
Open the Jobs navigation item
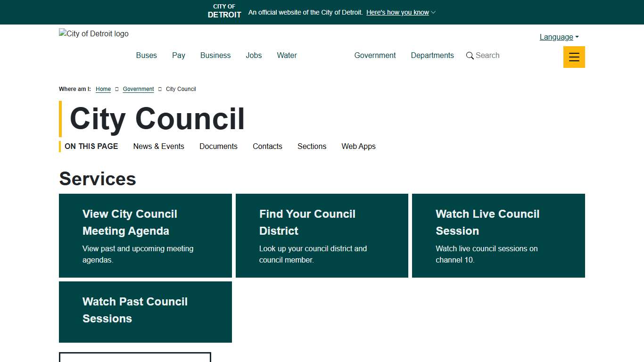[x=254, y=55]
